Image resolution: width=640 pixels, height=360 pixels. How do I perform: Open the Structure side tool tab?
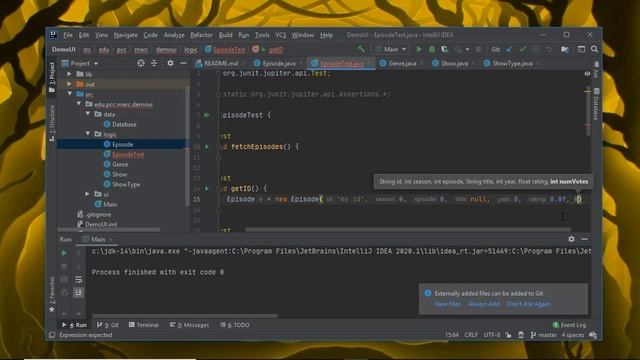tap(52, 124)
